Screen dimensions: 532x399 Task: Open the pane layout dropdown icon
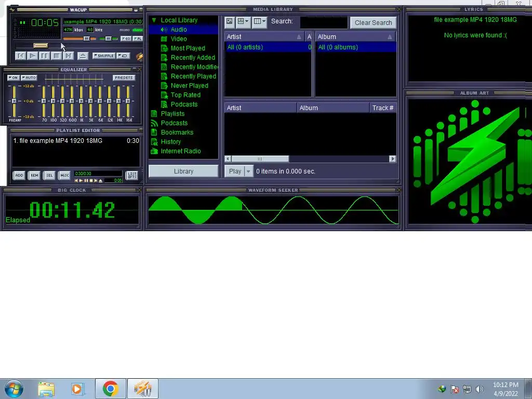coord(243,22)
